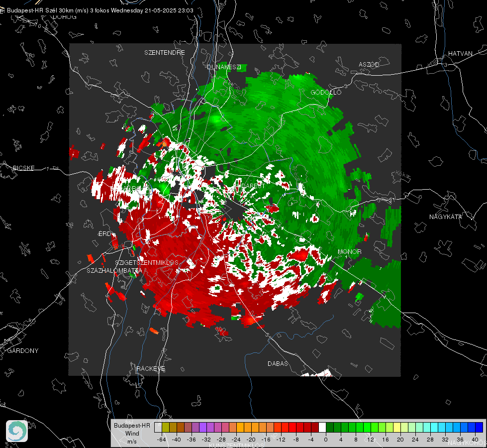This screenshot has height=448, width=487.
Task: Click the ASZOD town label
Action: (x=369, y=65)
